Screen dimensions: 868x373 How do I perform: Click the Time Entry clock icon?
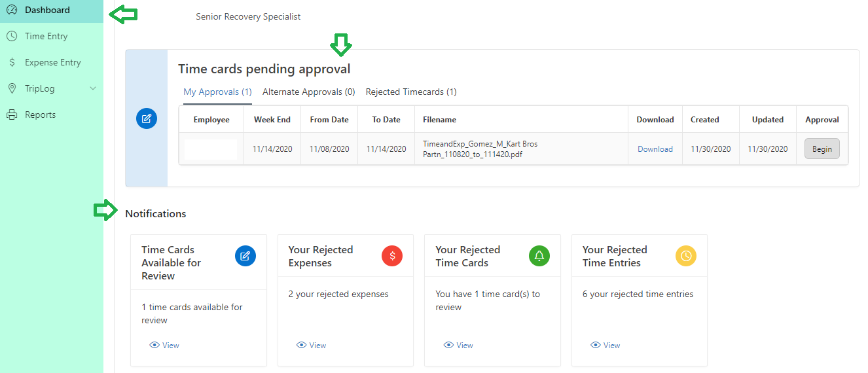[12, 36]
